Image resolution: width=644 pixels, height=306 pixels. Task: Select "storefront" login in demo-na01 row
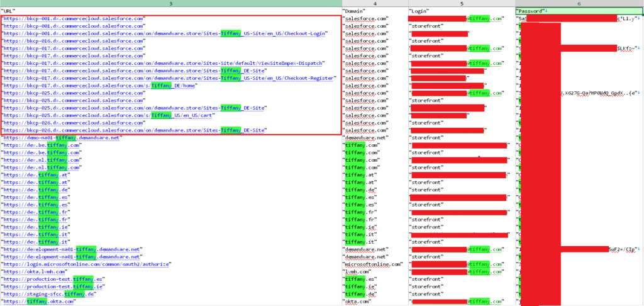tap(426, 138)
